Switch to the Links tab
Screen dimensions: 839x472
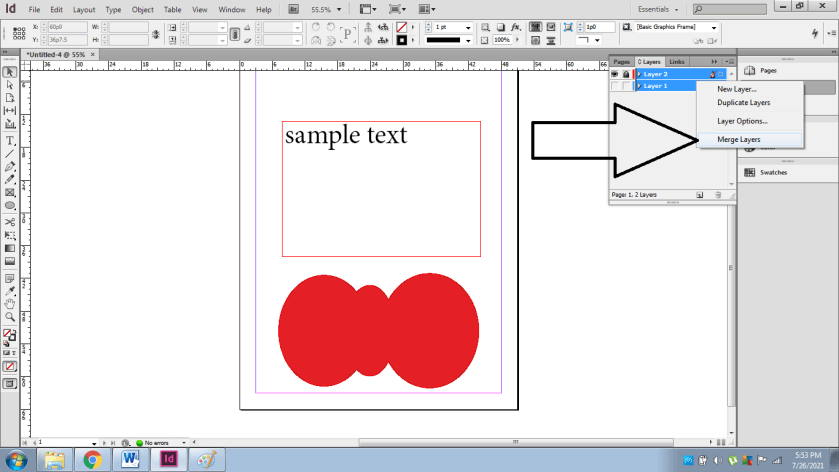(677, 62)
